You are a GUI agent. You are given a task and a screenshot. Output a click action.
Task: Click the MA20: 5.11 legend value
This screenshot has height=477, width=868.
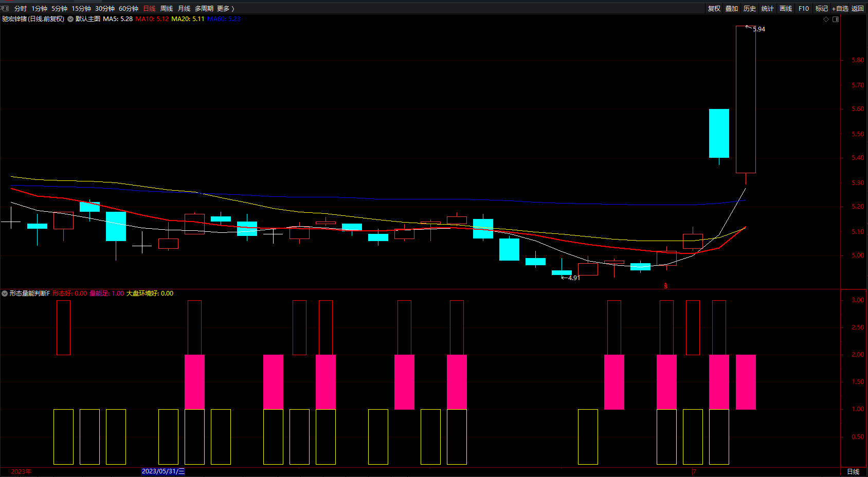(188, 19)
